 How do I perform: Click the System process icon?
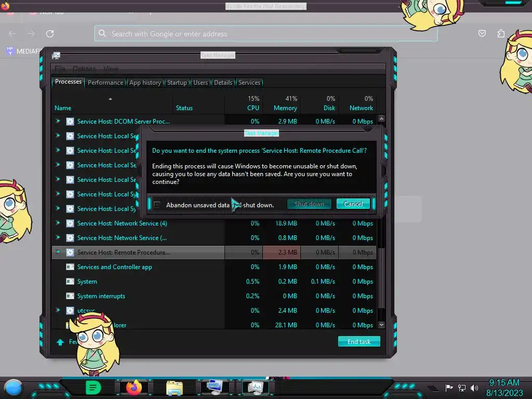coord(70,282)
